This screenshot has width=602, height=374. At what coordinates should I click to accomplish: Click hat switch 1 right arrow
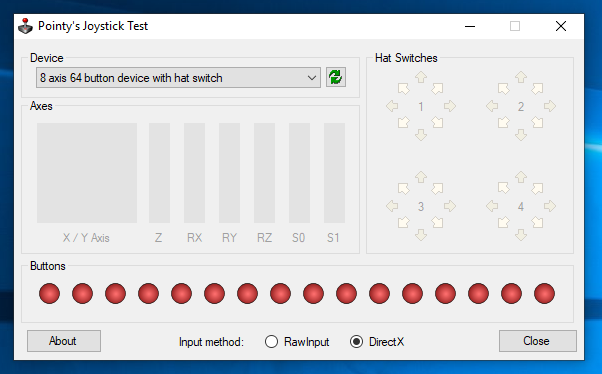point(450,106)
